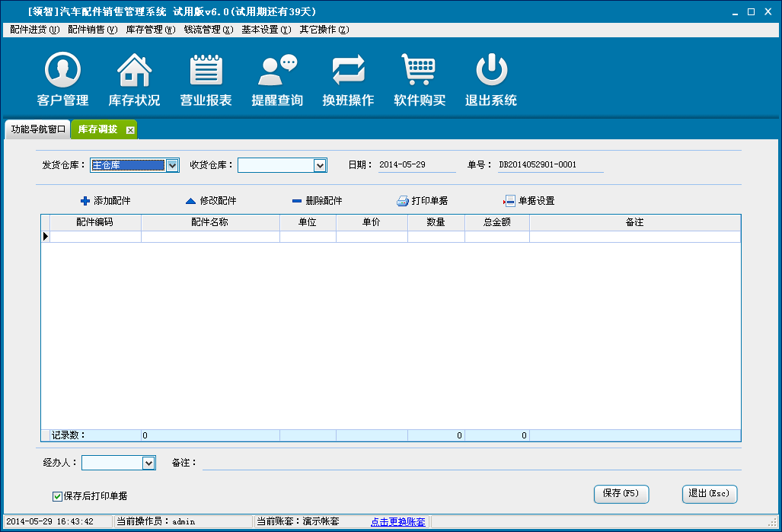This screenshot has width=782, height=532.
Task: Click 退出系统 power icon
Action: [491, 71]
